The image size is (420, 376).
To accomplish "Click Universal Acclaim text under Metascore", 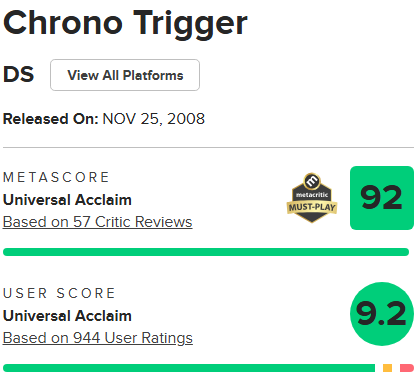I will [67, 200].
